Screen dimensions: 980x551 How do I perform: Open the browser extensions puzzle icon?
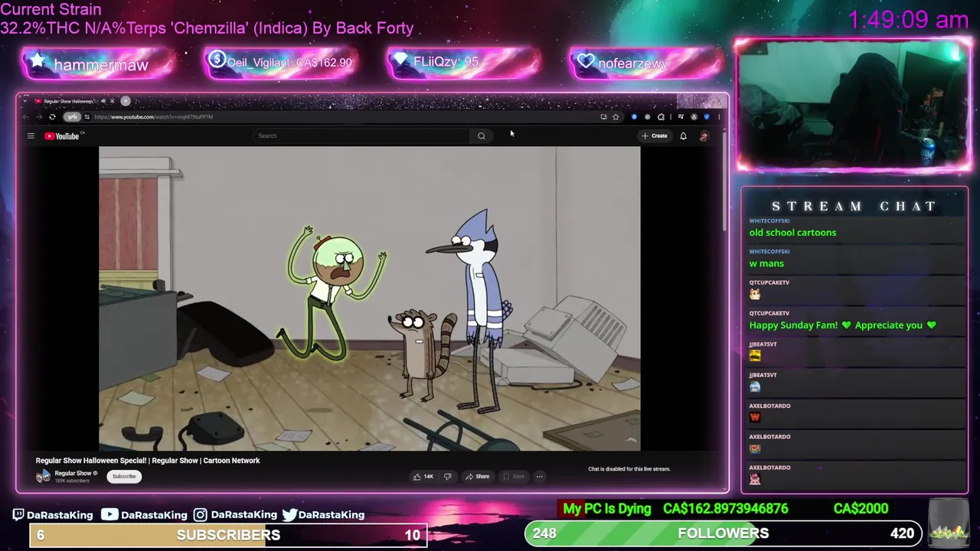(663, 117)
